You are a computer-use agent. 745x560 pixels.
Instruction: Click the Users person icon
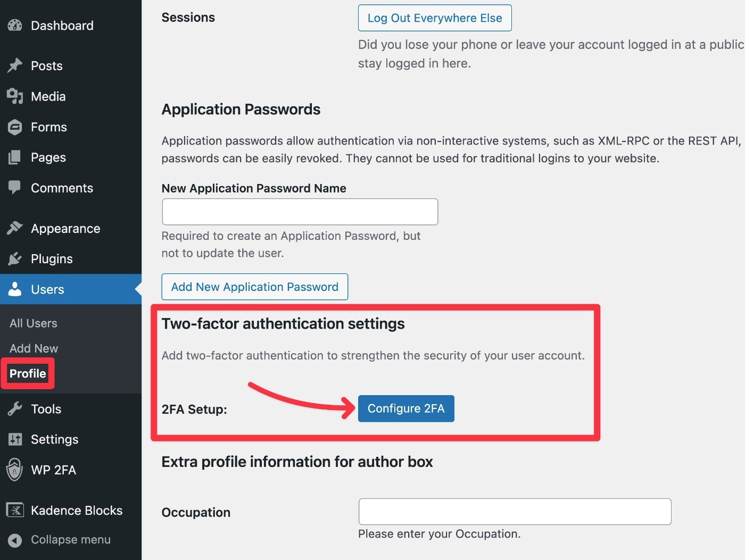15,289
